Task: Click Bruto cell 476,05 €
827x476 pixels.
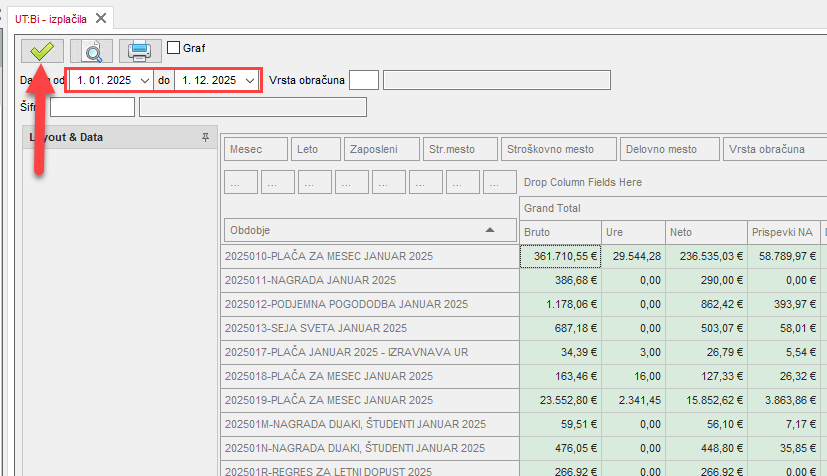Action: tap(560, 448)
